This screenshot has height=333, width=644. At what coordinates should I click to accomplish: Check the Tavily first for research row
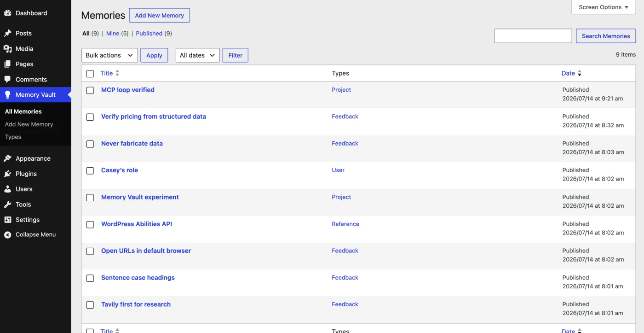(x=90, y=305)
